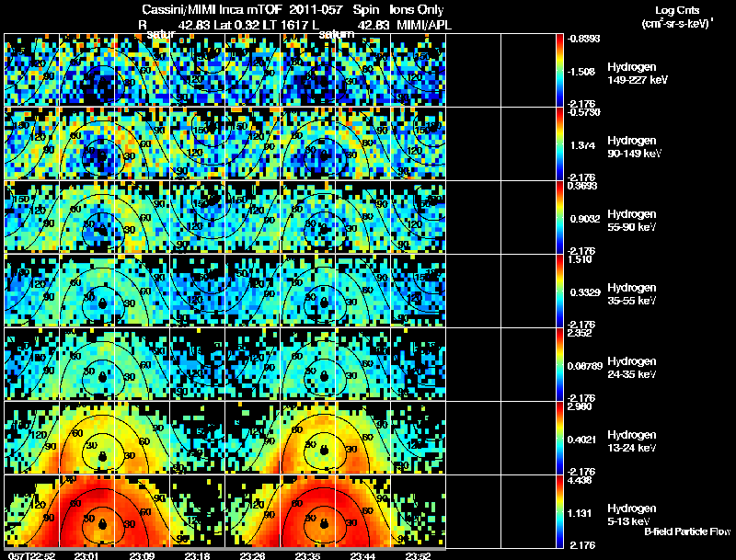Click the 1.374 color scale value

[x=583, y=145]
